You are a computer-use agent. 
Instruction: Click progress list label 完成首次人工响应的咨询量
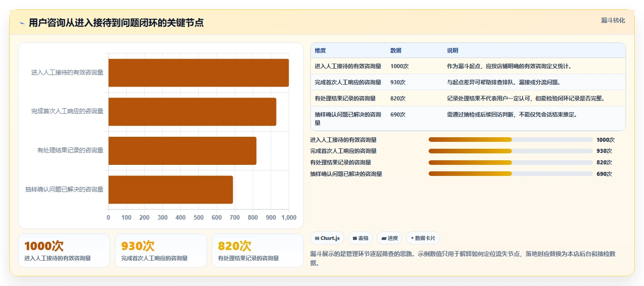343,151
